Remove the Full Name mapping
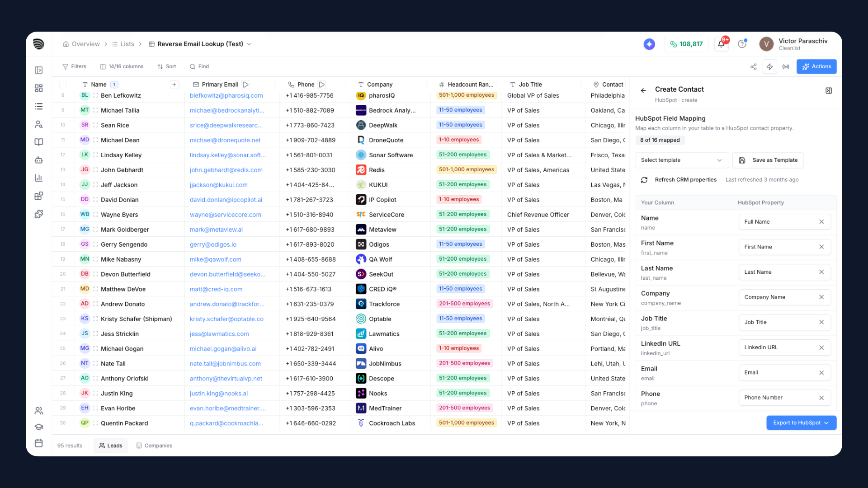The height and width of the screenshot is (488, 868). pos(821,222)
